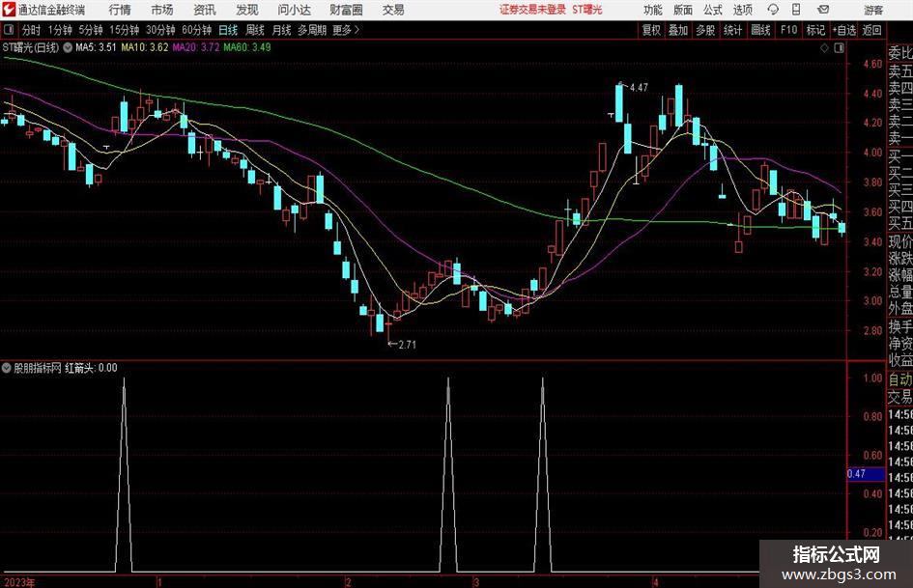Click the 标记 mark button
This screenshot has width=913, height=588.
[815, 30]
